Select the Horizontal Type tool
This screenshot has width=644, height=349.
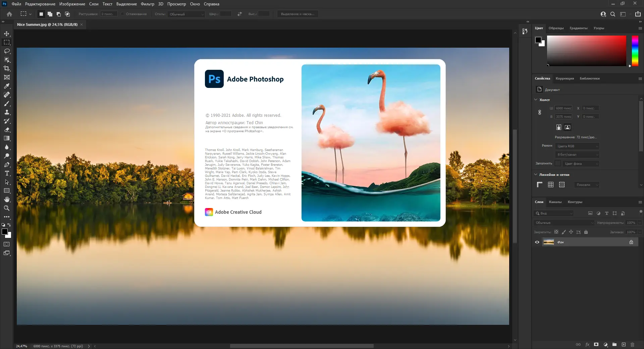click(x=7, y=173)
